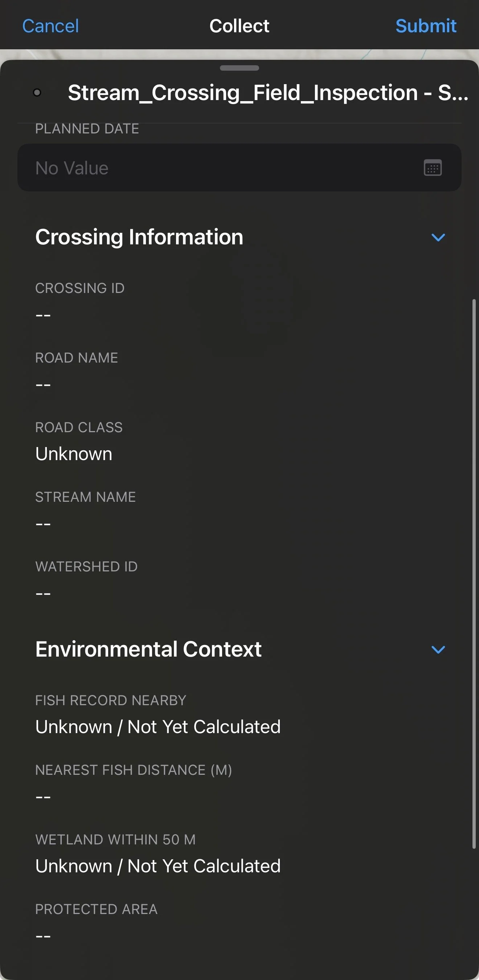The height and width of the screenshot is (980, 479).
Task: Open the Planned Date calendar icon
Action: click(433, 168)
